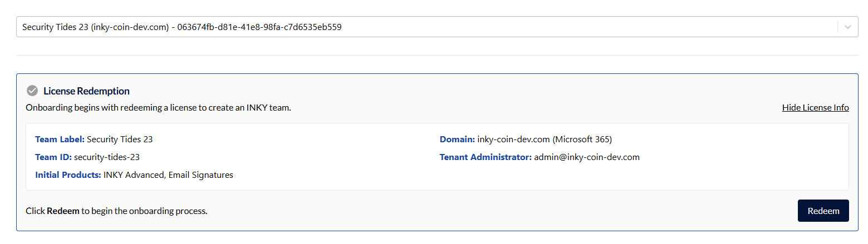The image size is (868, 244).
Task: Click the Domain field name
Action: pyautogui.click(x=457, y=140)
